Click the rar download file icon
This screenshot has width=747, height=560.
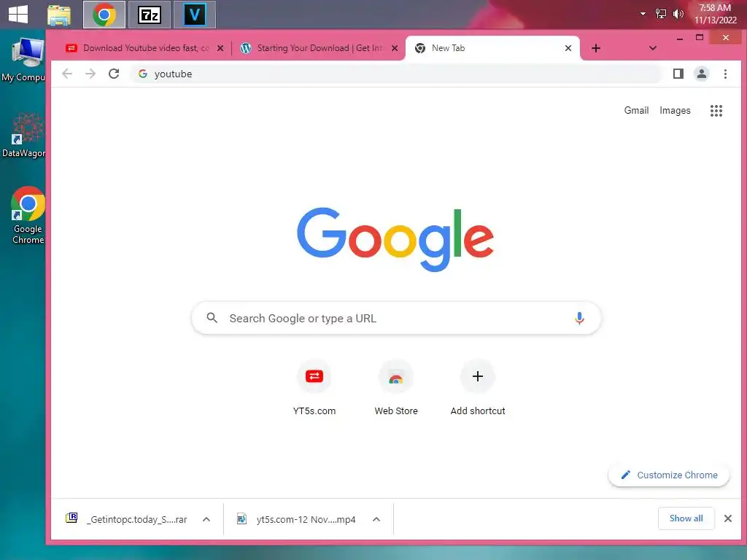[x=71, y=518]
